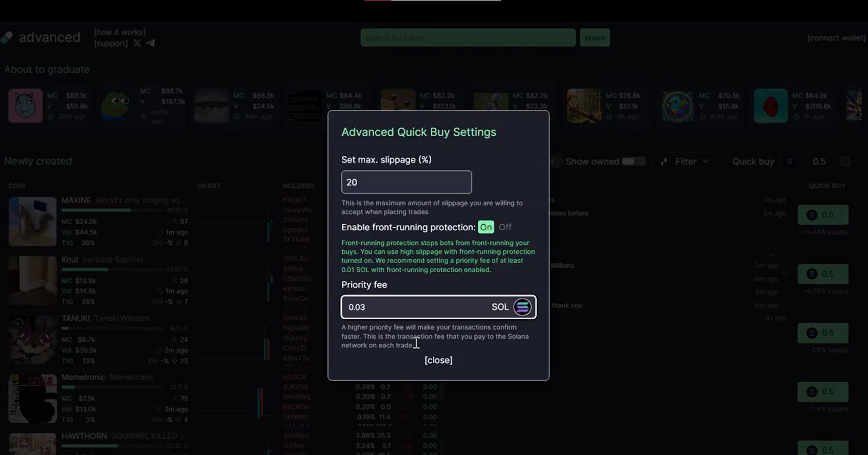Viewport: 868px width, 455px height.
Task: Turn front-running protection On
Action: (x=486, y=227)
